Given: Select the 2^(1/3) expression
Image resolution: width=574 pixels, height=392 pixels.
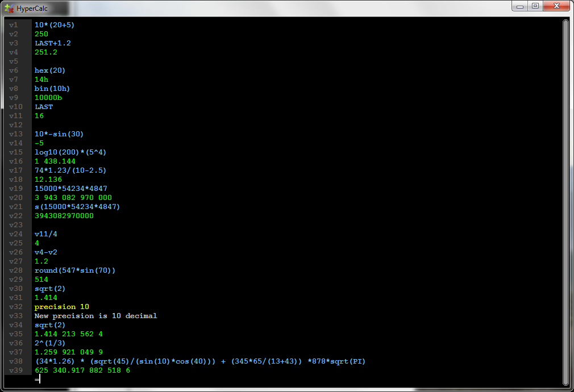Looking at the screenshot, I should [x=50, y=343].
